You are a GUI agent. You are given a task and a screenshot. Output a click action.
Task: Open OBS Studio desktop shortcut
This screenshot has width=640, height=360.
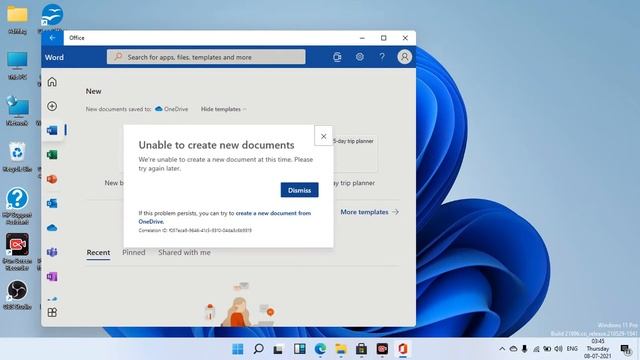(x=17, y=295)
